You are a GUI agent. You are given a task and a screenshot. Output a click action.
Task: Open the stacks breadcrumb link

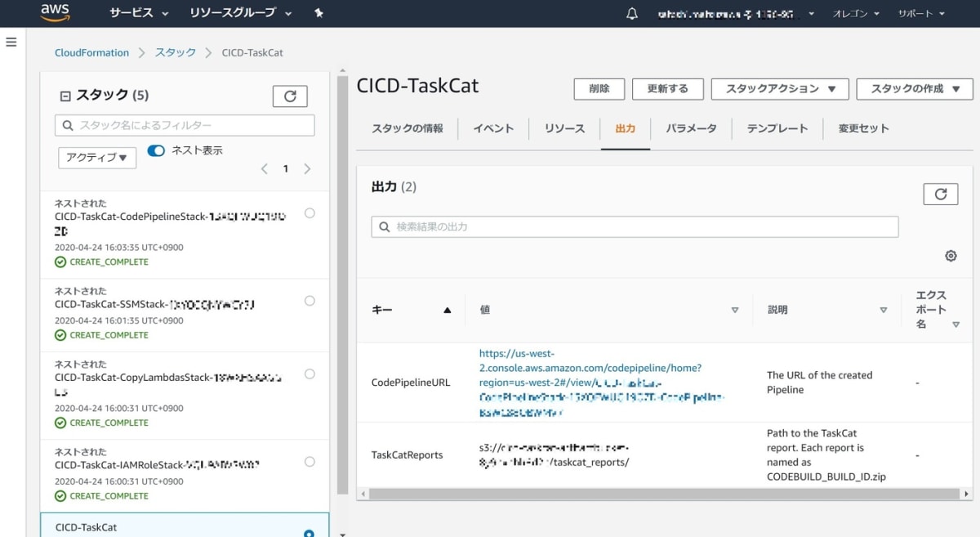click(176, 52)
